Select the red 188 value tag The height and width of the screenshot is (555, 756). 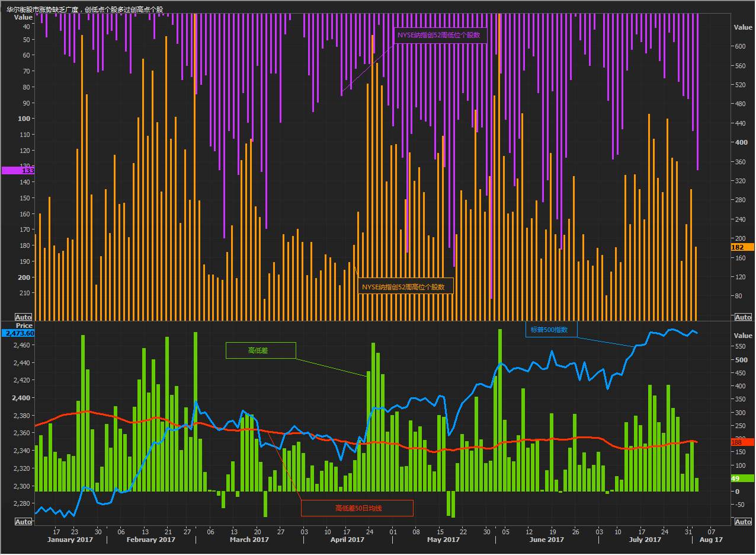point(742,442)
